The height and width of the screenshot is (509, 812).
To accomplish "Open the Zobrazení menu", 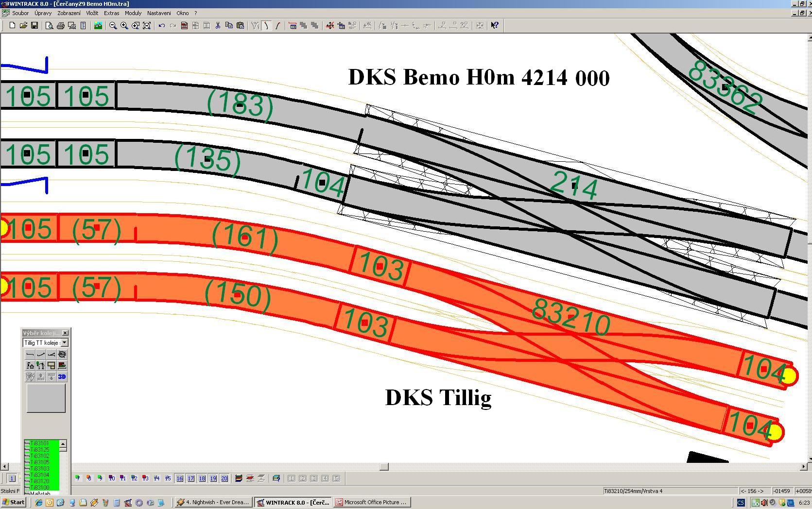I will coord(69,13).
